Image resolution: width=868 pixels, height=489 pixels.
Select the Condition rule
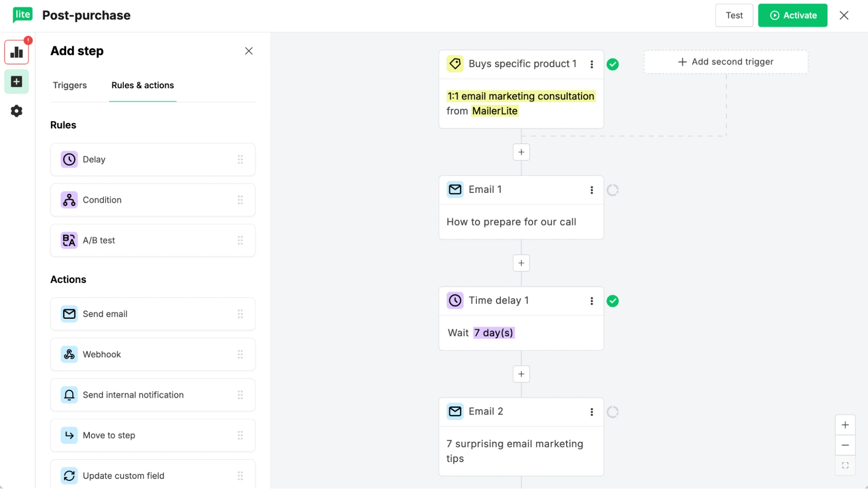(x=152, y=200)
